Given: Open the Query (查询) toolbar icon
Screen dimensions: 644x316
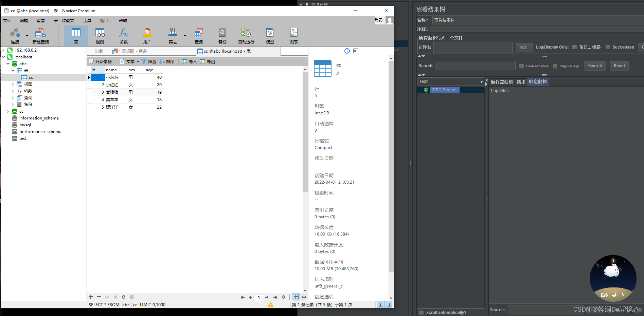Looking at the screenshot, I should click(x=199, y=36).
